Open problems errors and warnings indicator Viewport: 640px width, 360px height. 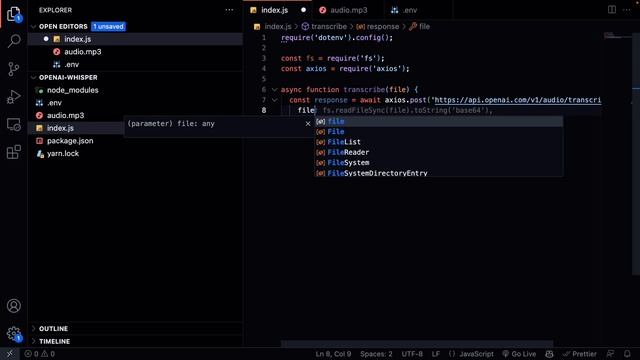(x=40, y=354)
